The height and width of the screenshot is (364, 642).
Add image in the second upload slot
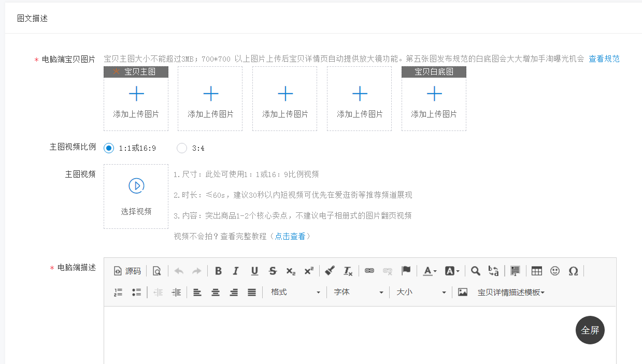210,98
